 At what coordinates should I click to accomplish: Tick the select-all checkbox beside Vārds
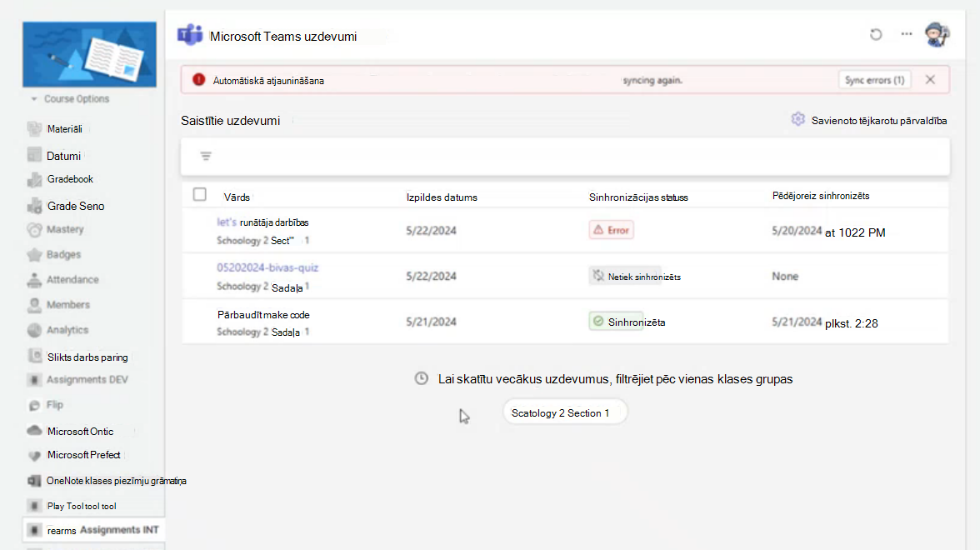click(199, 194)
